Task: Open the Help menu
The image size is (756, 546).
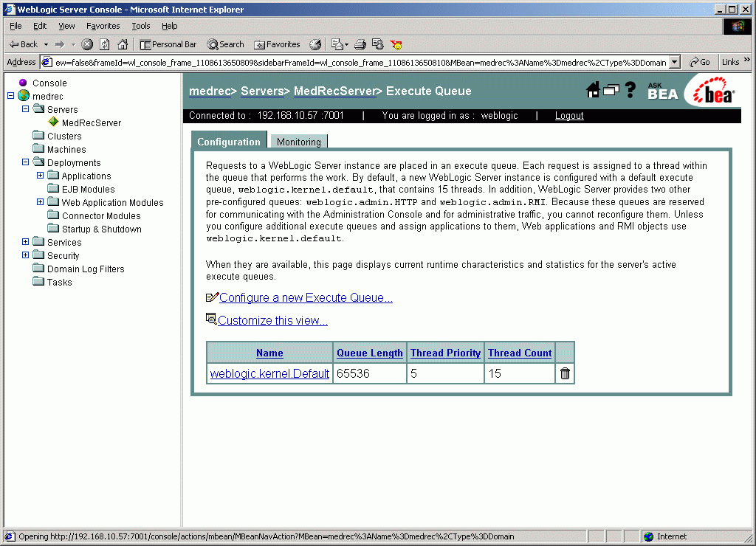Action: (169, 26)
